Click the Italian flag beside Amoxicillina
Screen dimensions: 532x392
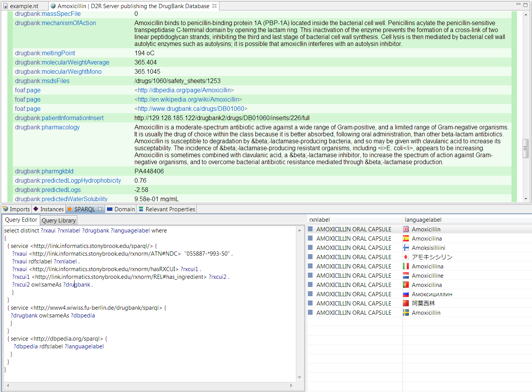tap(406, 266)
